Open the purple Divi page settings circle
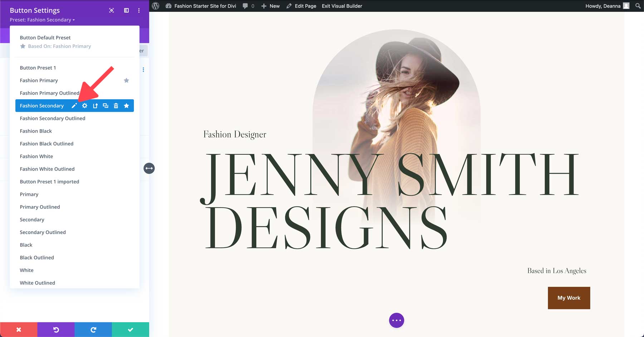Image resolution: width=644 pixels, height=337 pixels. [396, 320]
